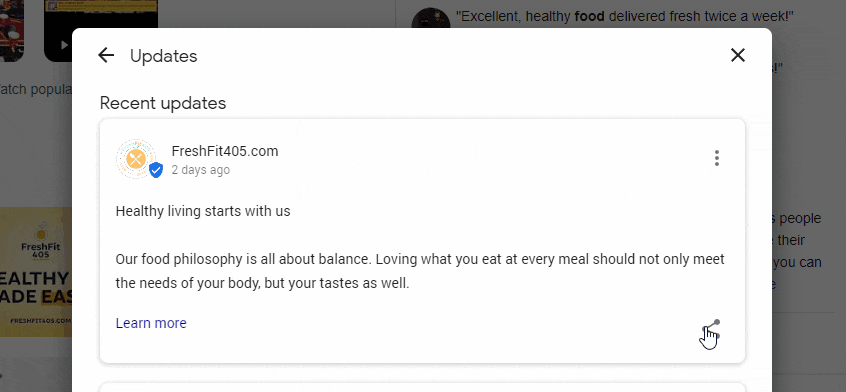Open the FreshFit405 profile logo
Screen dimensions: 846x392
136,159
